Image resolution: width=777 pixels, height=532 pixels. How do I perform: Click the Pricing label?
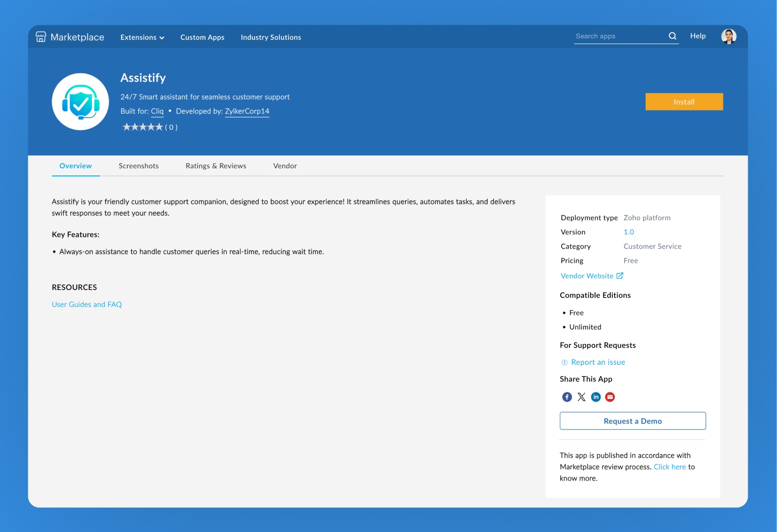[572, 261]
